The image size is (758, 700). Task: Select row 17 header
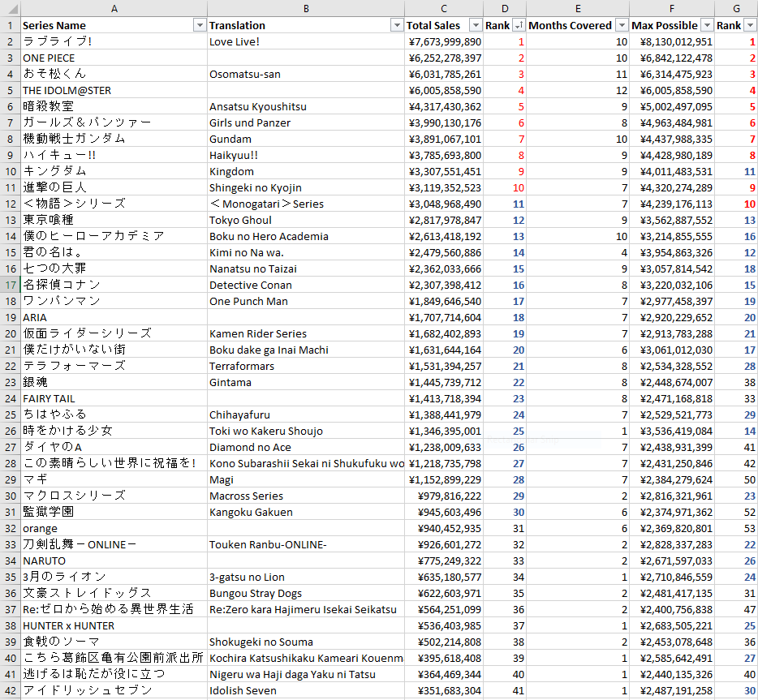(10, 285)
